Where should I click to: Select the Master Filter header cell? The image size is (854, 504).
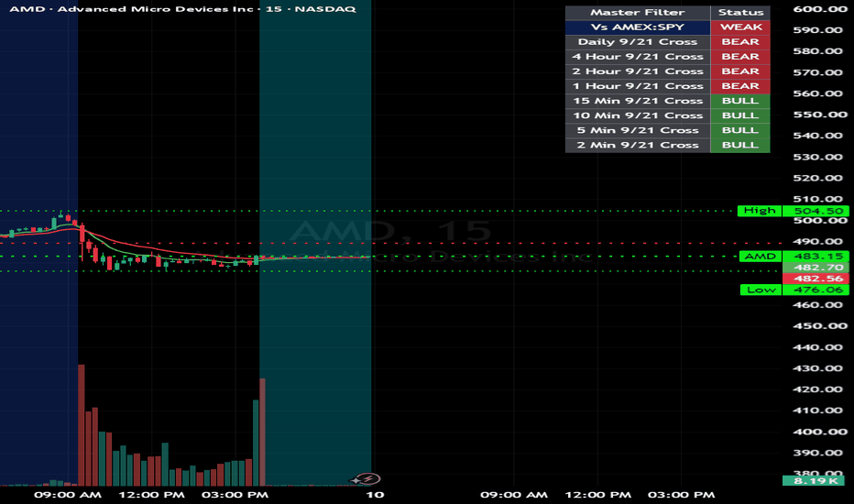[638, 13]
